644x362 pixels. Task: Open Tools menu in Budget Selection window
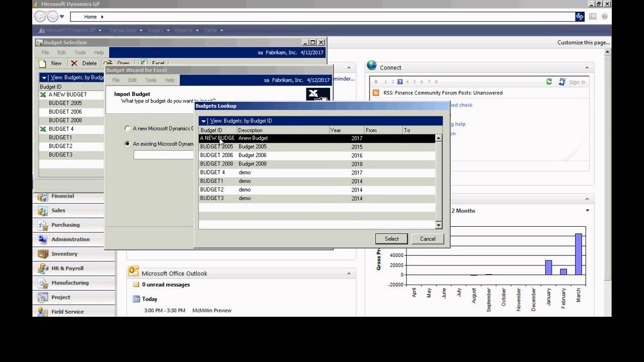tap(80, 52)
